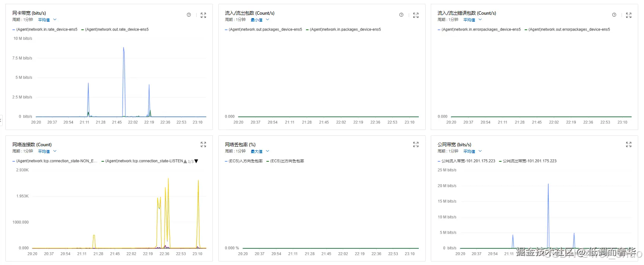Toggle 公网流入带宽-101.201.175.223 series
The image size is (644, 265).
466,161
